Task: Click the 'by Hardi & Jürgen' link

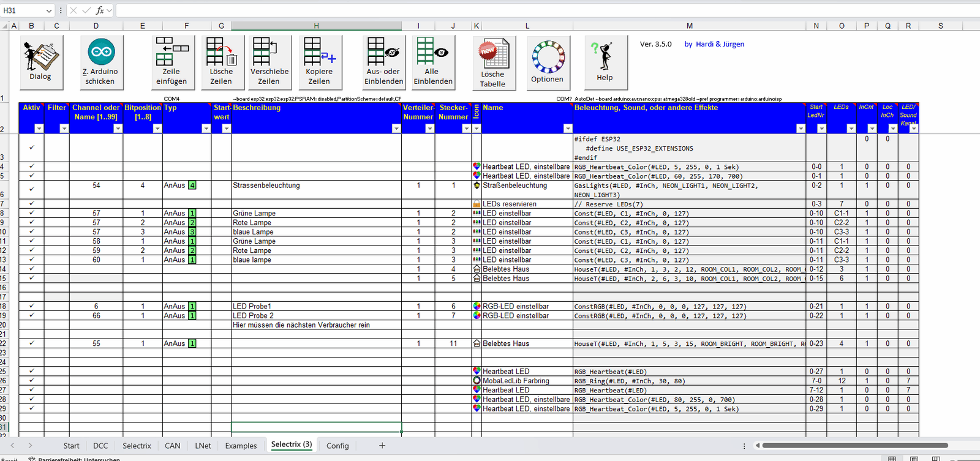Action: (714, 44)
